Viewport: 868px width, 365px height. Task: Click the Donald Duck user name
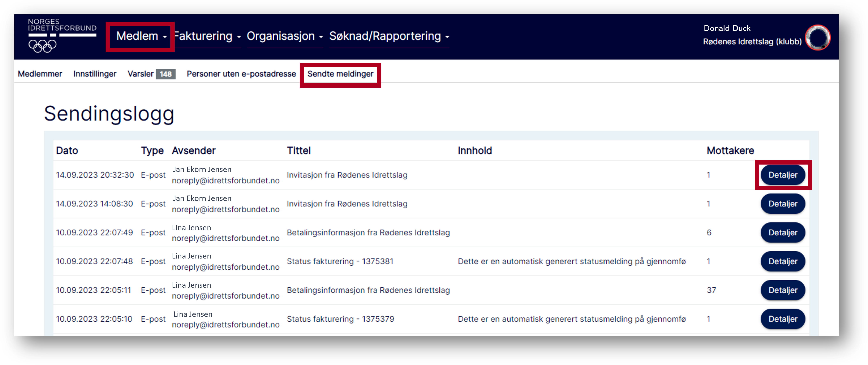pos(727,28)
